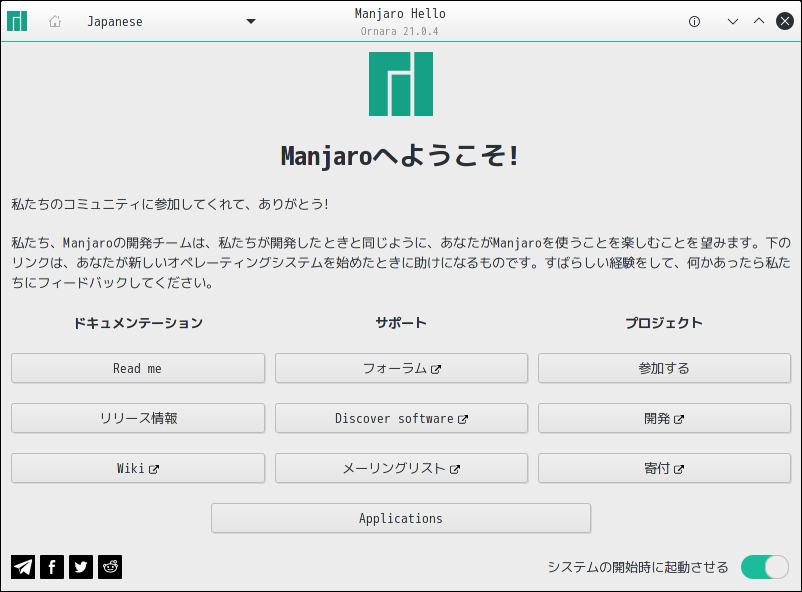Maximize window with the up chevron icon

759,21
